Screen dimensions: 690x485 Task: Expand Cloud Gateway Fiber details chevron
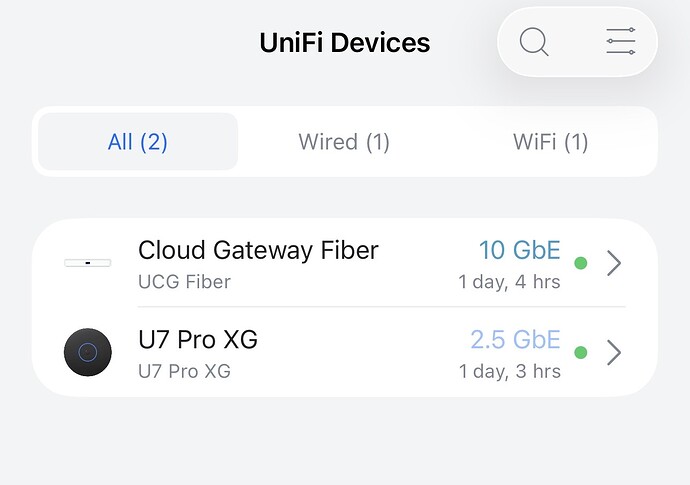614,263
